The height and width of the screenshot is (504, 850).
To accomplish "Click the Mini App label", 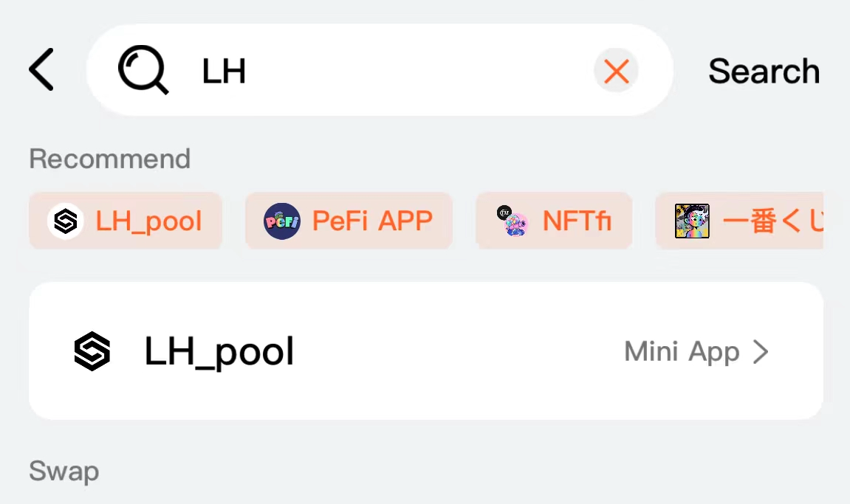I will 682,352.
